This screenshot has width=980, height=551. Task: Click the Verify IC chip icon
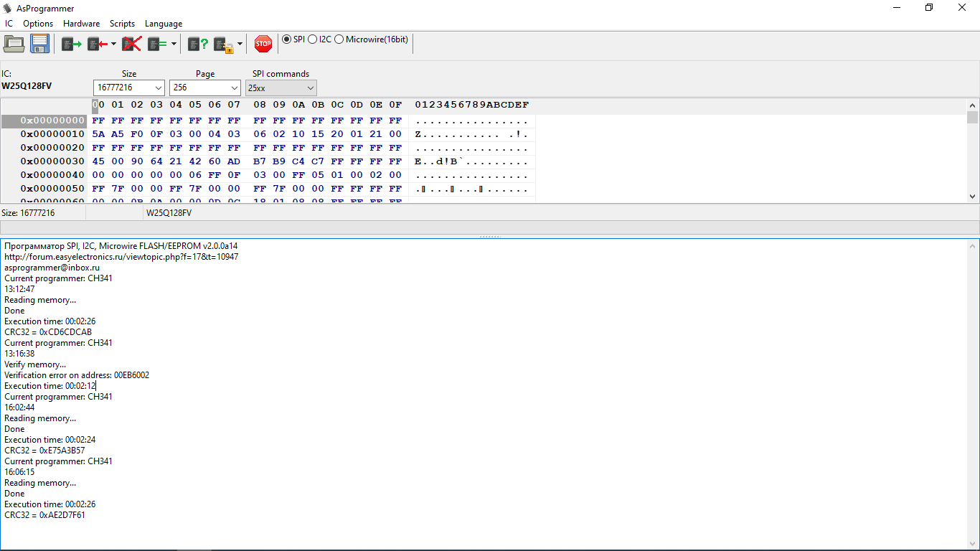tap(158, 44)
